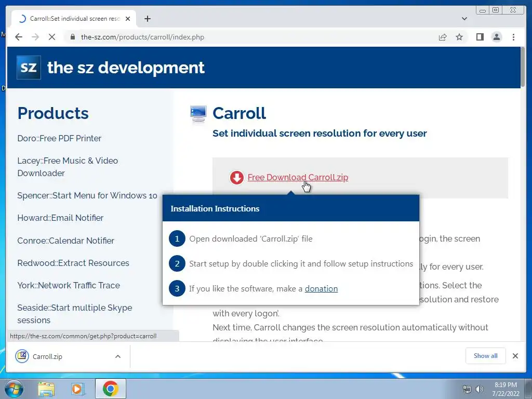Image resolution: width=532 pixels, height=399 pixels.
Task: Open Howard::Email Notifier product
Action: click(x=60, y=218)
